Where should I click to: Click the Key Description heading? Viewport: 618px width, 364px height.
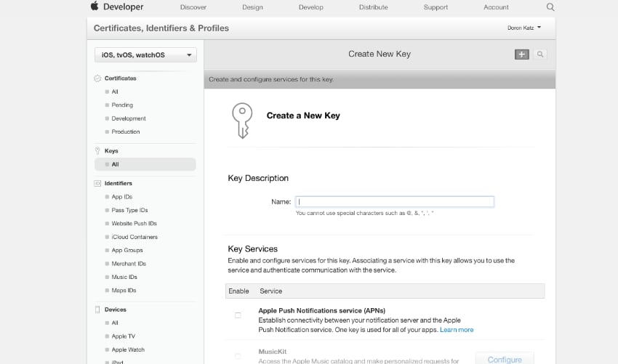pyautogui.click(x=258, y=178)
